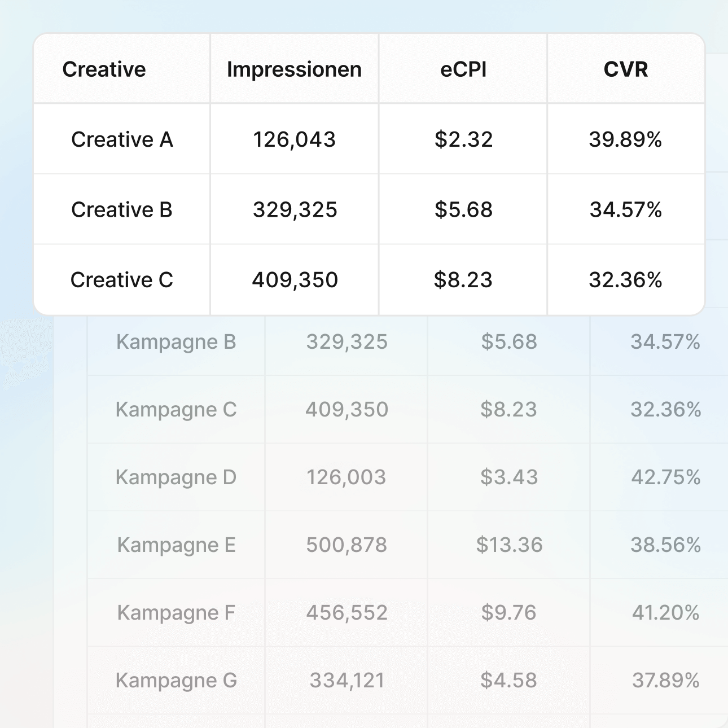This screenshot has width=728, height=728.
Task: Click impressions value 456,552
Action: pyautogui.click(x=347, y=613)
